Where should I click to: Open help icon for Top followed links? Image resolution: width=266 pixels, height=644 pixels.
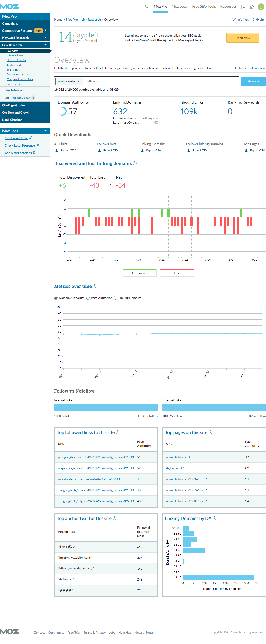tap(118, 432)
